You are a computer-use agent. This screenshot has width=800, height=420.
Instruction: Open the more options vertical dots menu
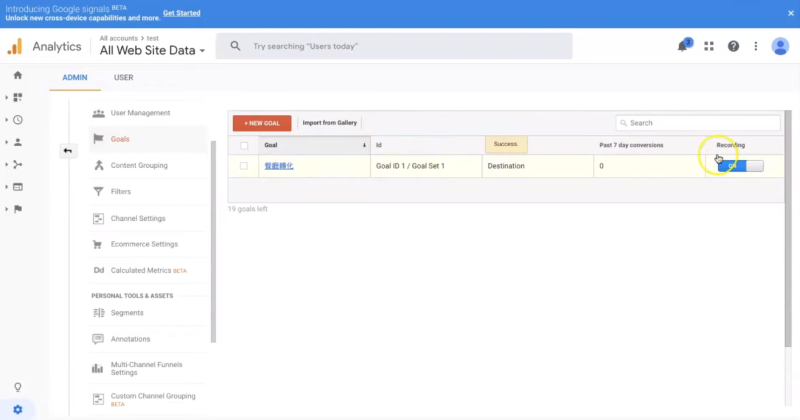(x=755, y=46)
